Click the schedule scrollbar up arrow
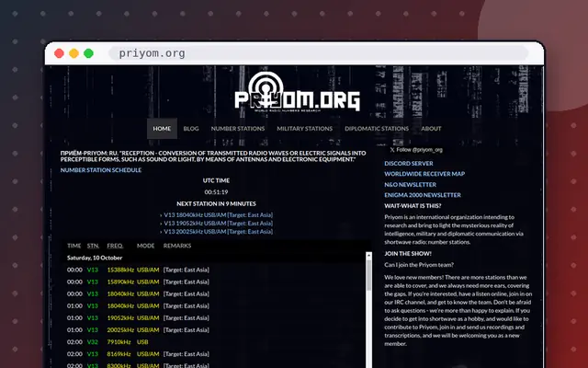Viewport: 588px width, 368px height. tap(368, 256)
